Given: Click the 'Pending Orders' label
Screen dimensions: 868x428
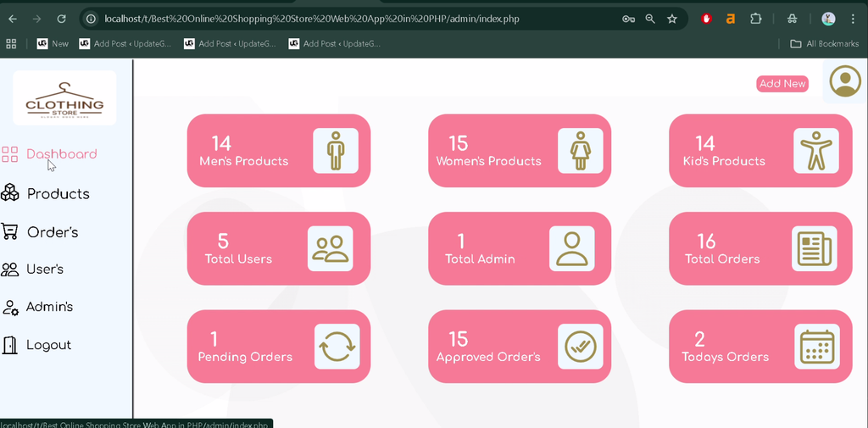Looking at the screenshot, I should coord(245,357).
